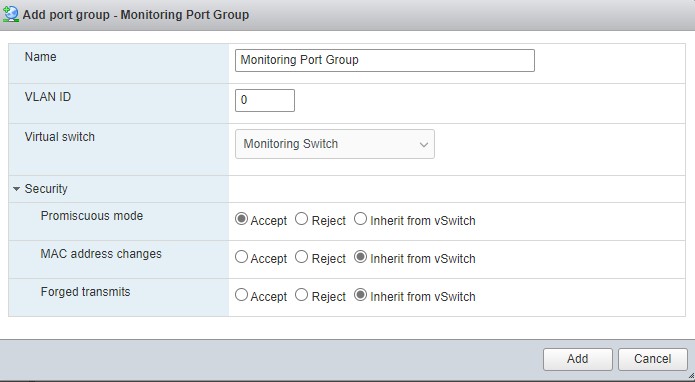The width and height of the screenshot is (695, 382).
Task: Choose Reject for MAC address changes
Action: [x=301, y=257]
